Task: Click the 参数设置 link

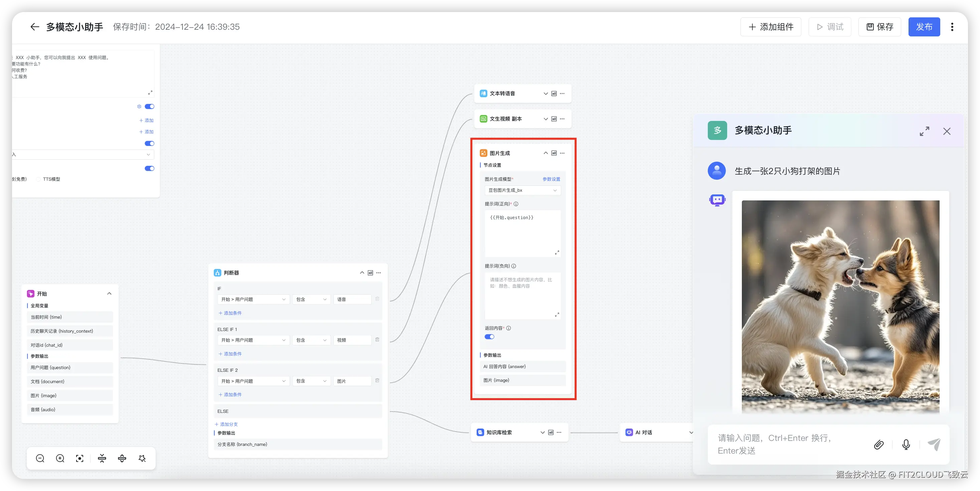Action: (x=551, y=179)
